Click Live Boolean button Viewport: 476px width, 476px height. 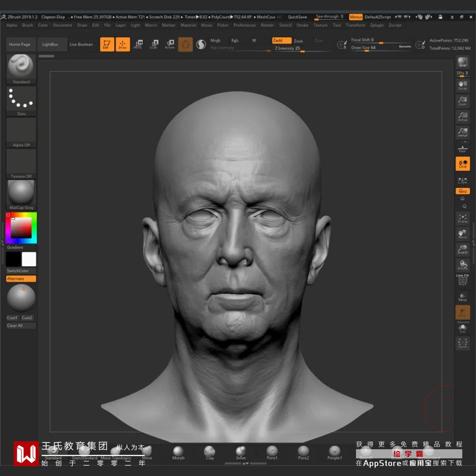81,45
